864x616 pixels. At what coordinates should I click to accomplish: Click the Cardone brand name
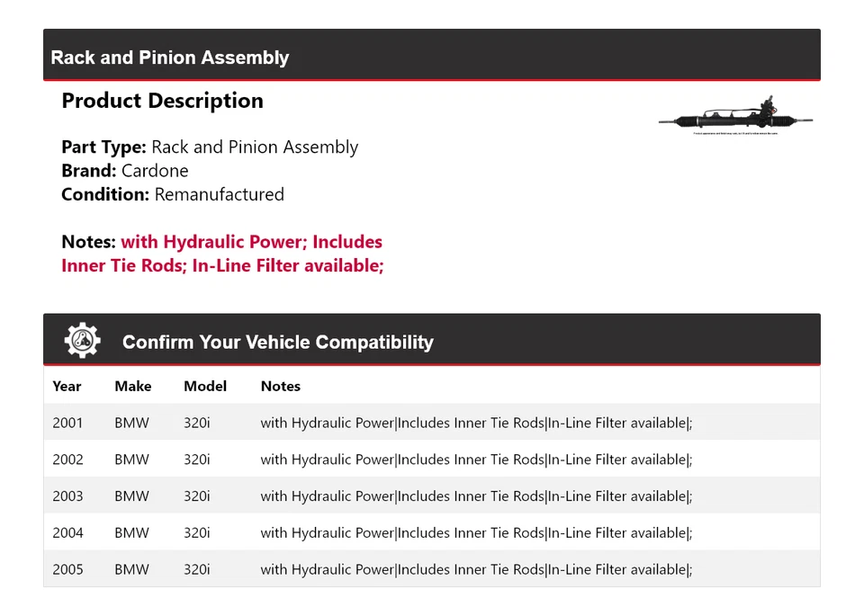155,171
